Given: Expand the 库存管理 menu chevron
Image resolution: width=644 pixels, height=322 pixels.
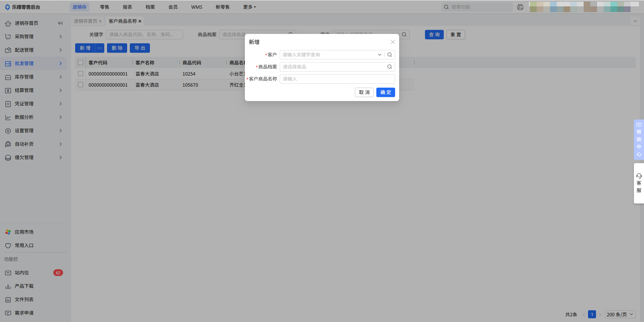Looking at the screenshot, I should click(x=61, y=77).
